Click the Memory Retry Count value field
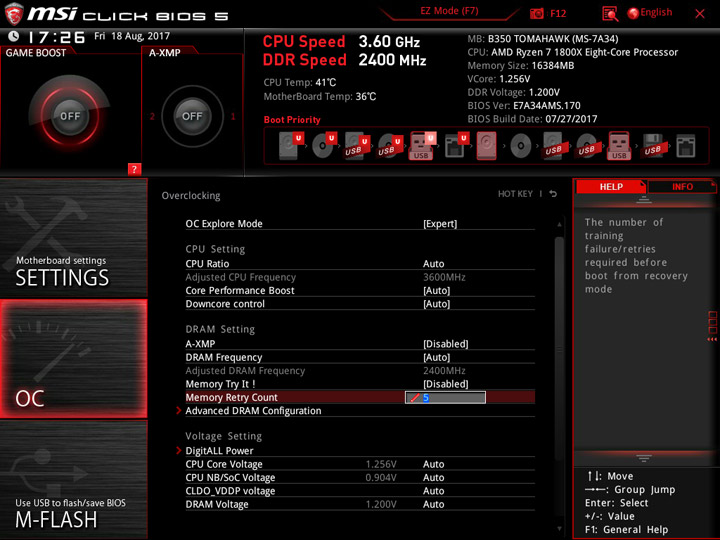 [x=445, y=397]
